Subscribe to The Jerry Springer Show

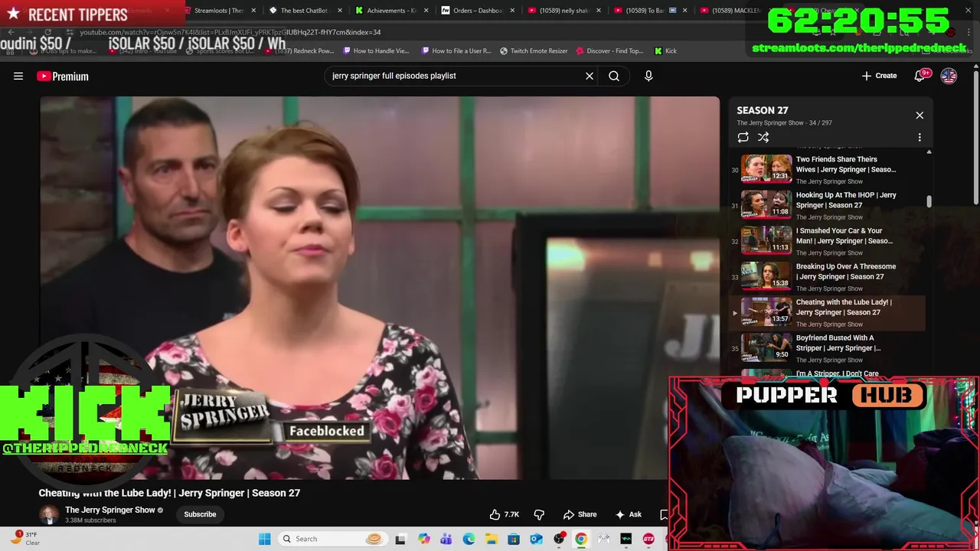(x=200, y=514)
